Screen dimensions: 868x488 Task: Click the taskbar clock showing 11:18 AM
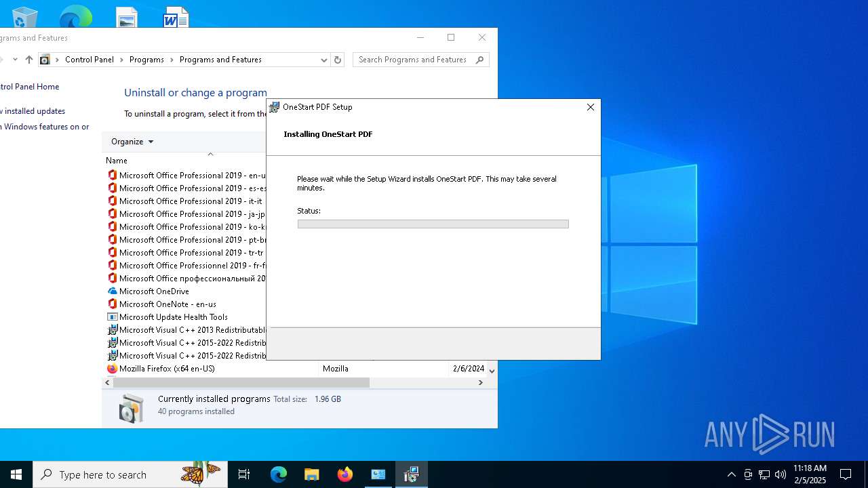(810, 474)
